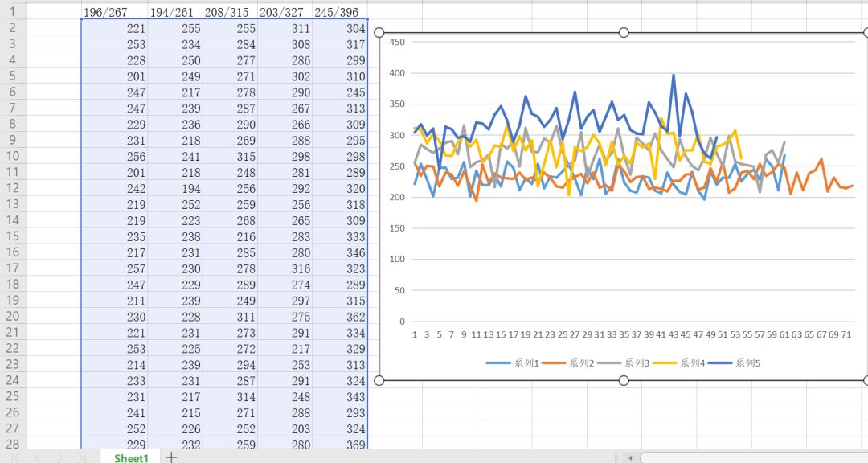Click the 450 vertical axis label
868x463 pixels.
[397, 42]
